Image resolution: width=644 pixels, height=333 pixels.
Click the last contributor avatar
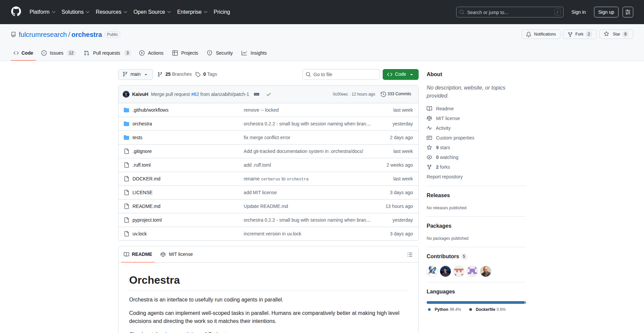[x=486, y=271]
